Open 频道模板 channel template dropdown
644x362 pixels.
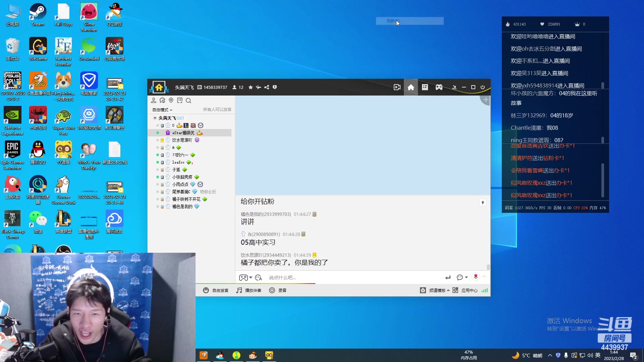(x=435, y=290)
